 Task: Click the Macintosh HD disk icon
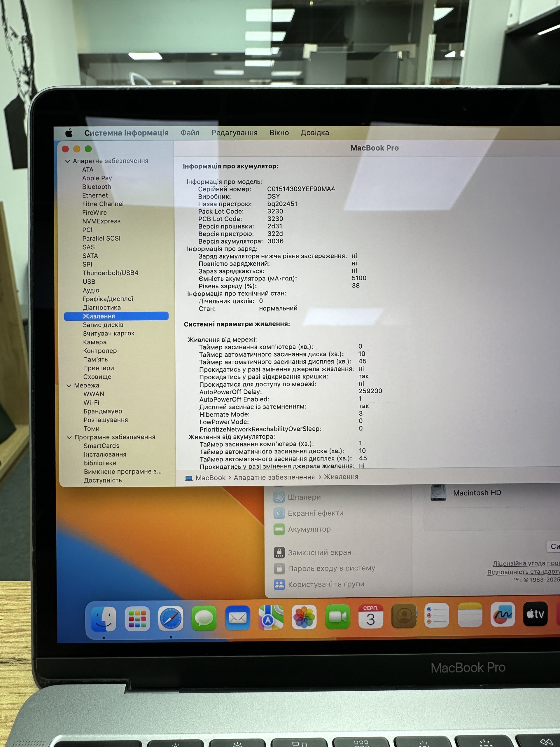438,493
